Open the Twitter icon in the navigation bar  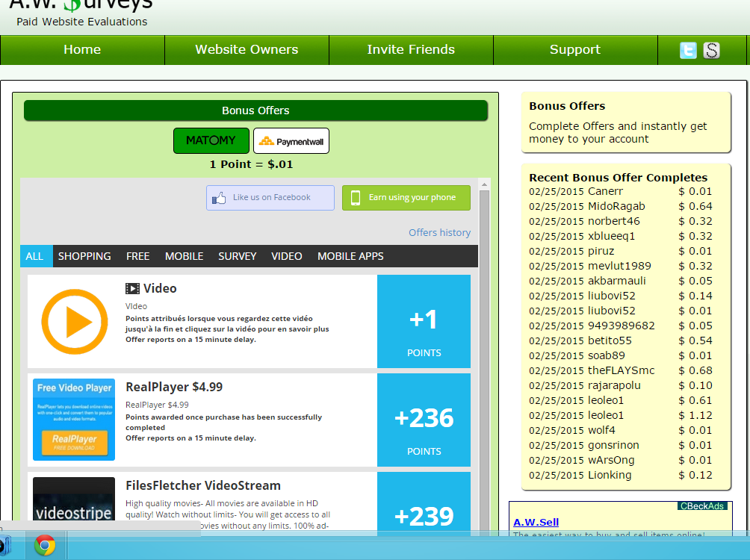(688, 50)
